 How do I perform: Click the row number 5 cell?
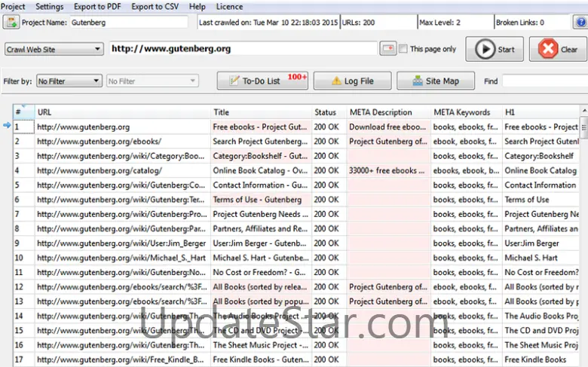(x=23, y=185)
